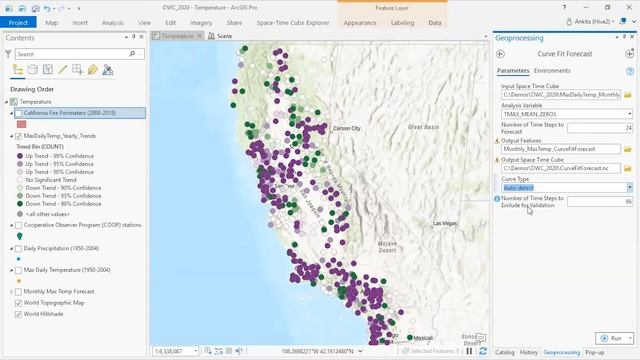Browse folder for Output Space Time Cube

tap(628, 168)
